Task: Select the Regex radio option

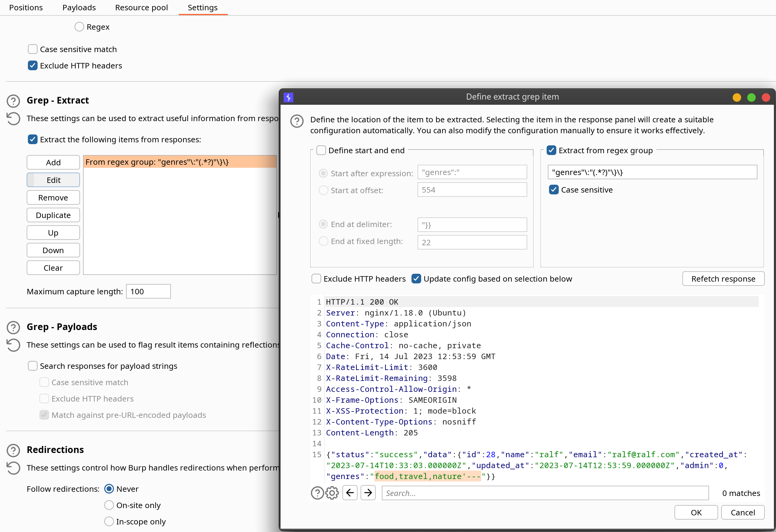Action: [x=79, y=27]
